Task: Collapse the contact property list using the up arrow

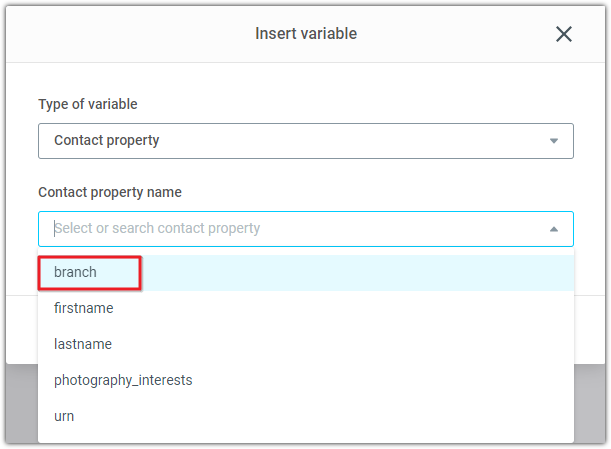Action: pos(554,229)
